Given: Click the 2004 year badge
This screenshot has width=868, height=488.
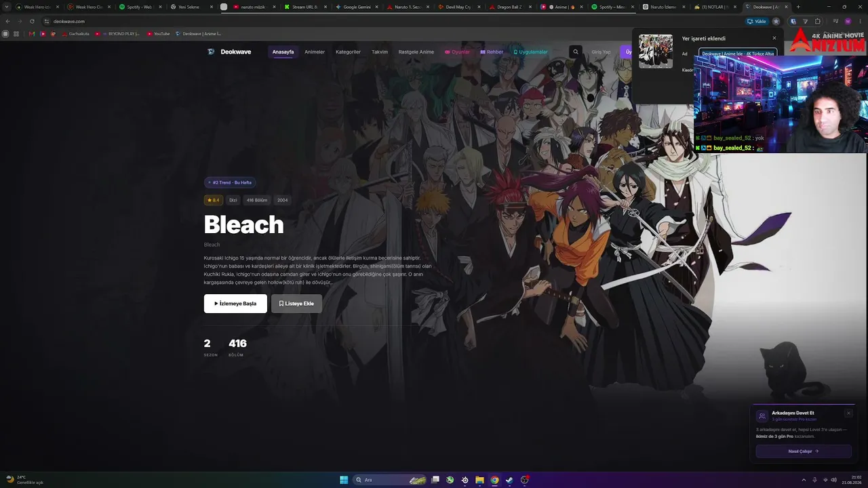Looking at the screenshot, I should (282, 200).
